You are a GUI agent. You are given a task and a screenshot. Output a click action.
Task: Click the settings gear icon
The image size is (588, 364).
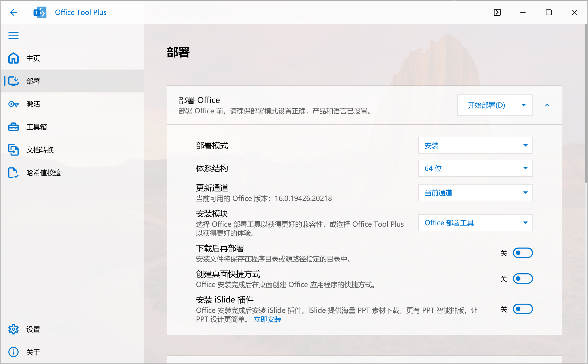click(x=13, y=329)
